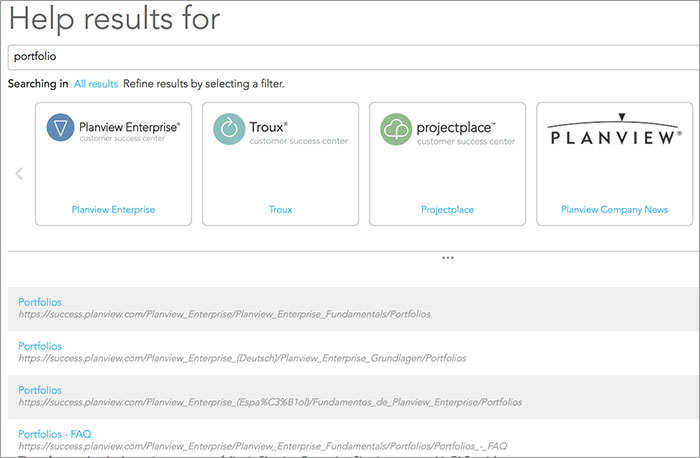
Task: Filter results by Projectplace link
Action: (x=447, y=209)
